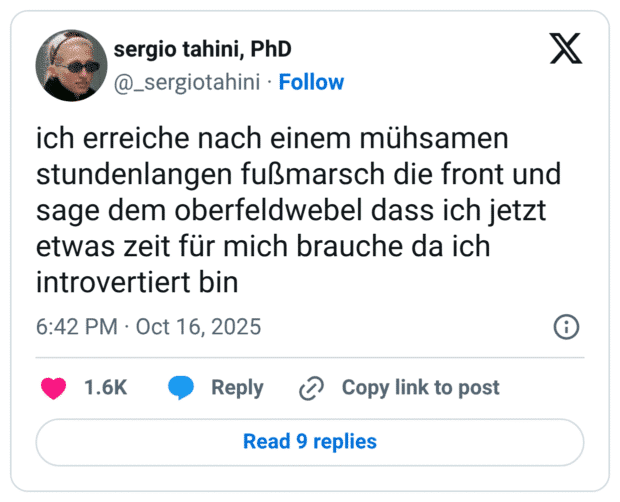Click the Oct 16, 2025 date
Viewport: 620px width, 502px height.
click(x=198, y=327)
